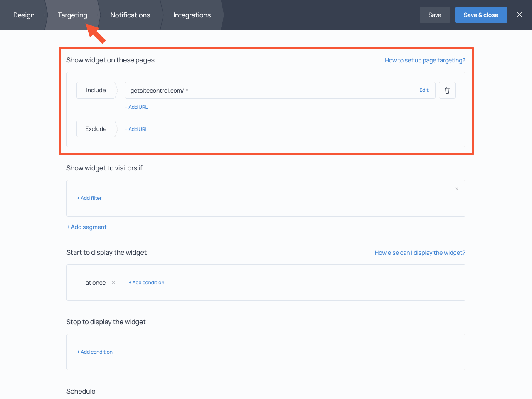Close the widget editor
Screen dimensions: 532x399
click(519, 15)
